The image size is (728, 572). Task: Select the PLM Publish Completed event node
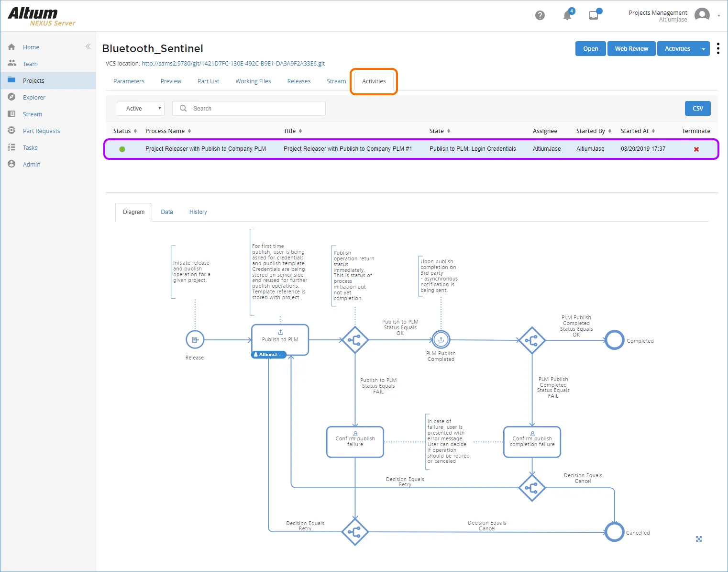click(x=441, y=340)
